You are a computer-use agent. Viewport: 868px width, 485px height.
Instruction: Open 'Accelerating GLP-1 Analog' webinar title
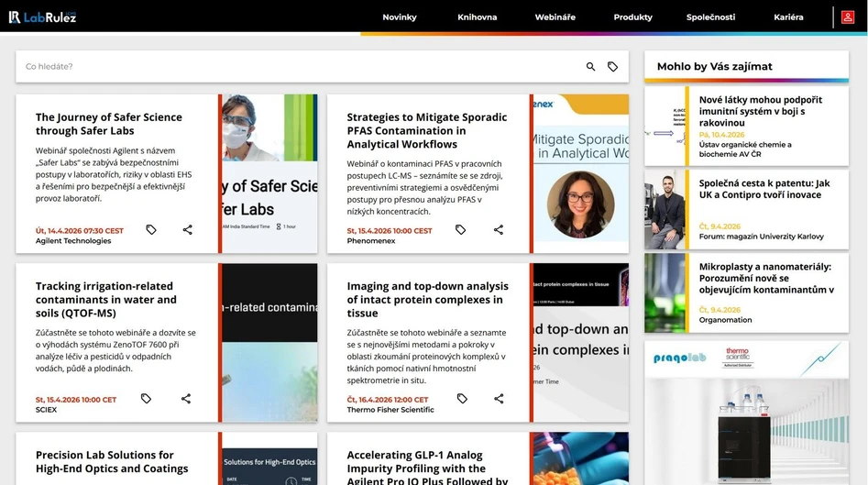(x=427, y=468)
